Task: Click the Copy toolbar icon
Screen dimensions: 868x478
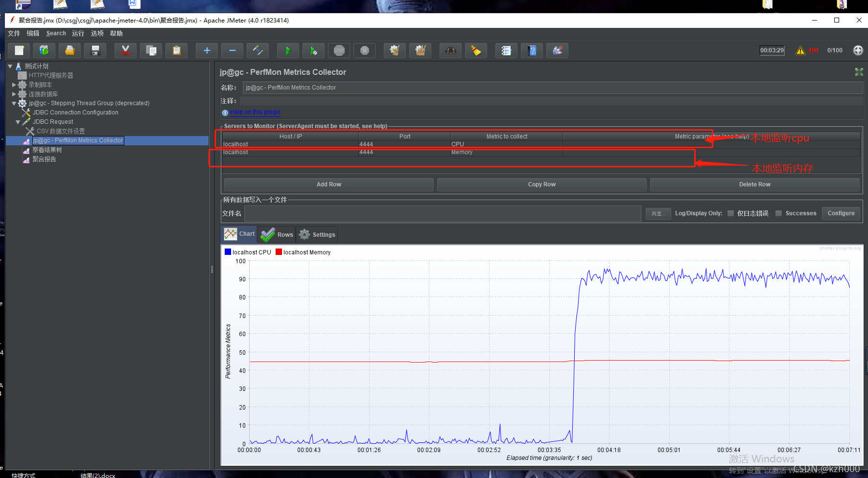Action: [151, 50]
